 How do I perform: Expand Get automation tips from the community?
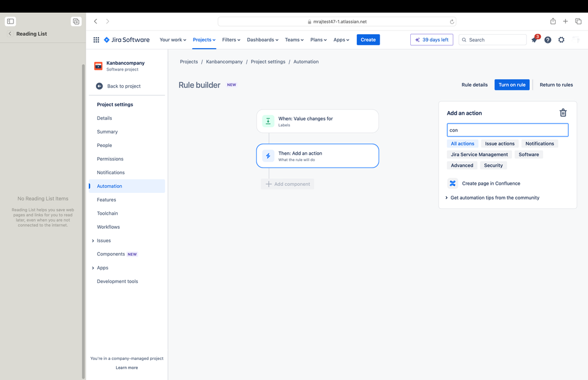[x=492, y=198]
